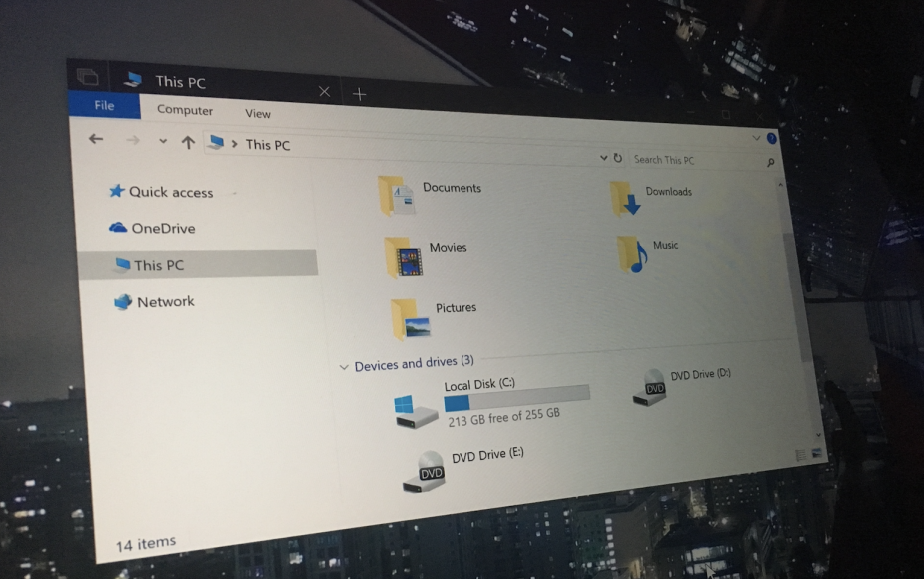Click the This PC icon in address bar

tap(217, 142)
